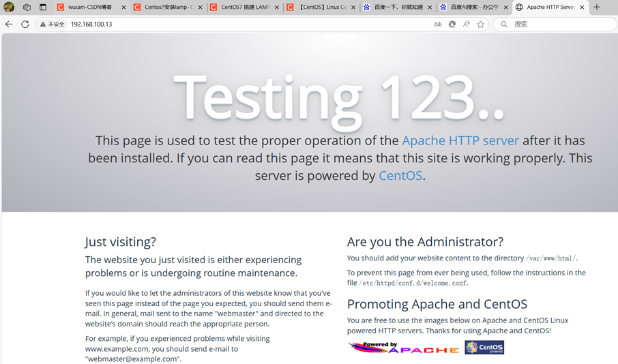Select the Apache HTTP Server tab

[x=550, y=7]
